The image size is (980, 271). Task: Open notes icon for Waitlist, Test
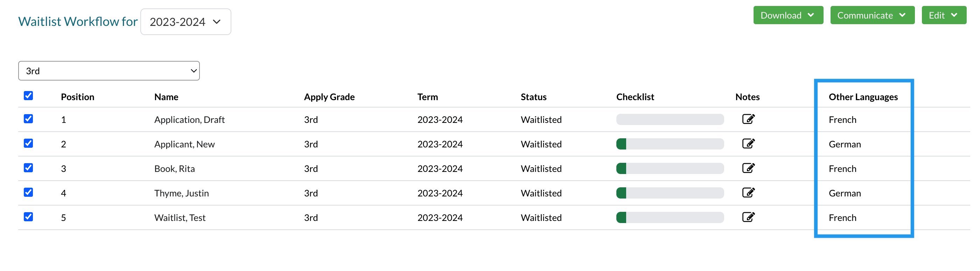coord(748,217)
